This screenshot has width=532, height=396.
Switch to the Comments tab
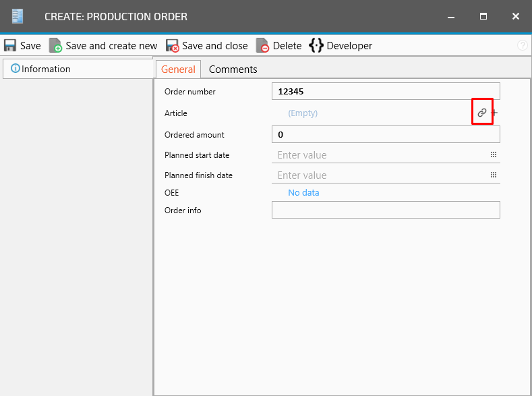click(x=233, y=69)
